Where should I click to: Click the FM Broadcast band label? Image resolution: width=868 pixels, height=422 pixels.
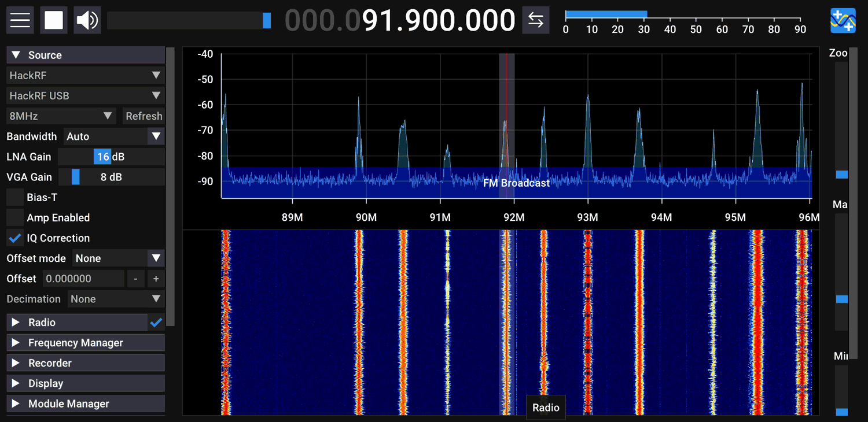(x=516, y=183)
